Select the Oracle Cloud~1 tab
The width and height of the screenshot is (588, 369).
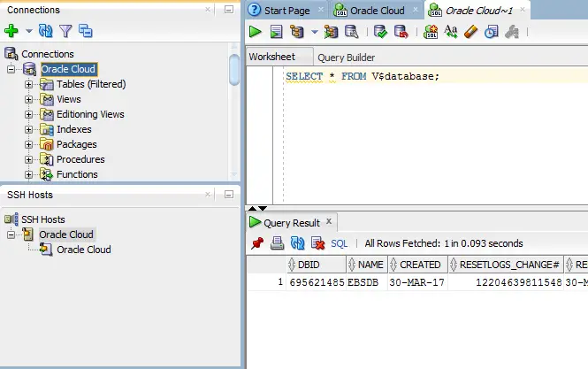pos(479,11)
